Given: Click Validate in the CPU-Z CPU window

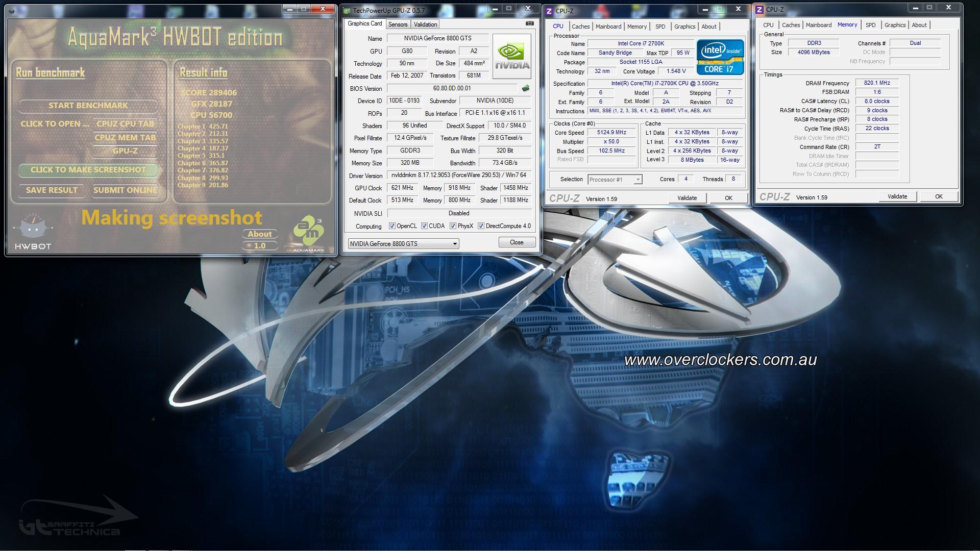Looking at the screenshot, I should (x=687, y=198).
